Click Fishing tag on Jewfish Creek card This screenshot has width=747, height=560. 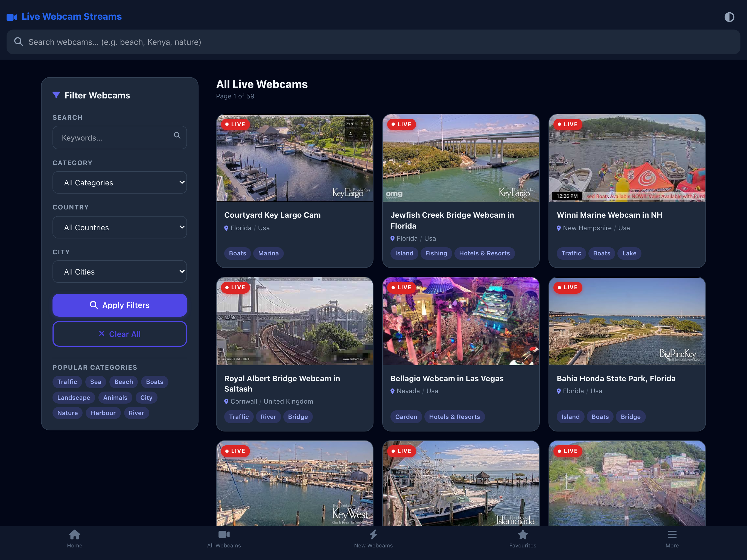pyautogui.click(x=436, y=253)
